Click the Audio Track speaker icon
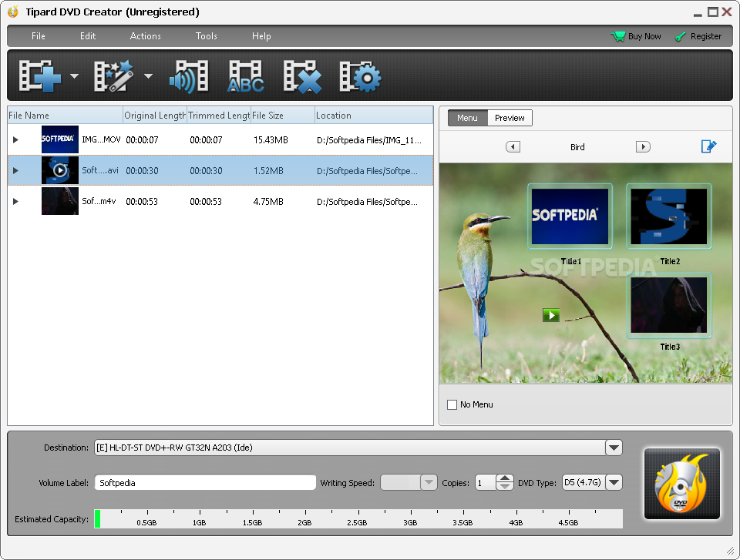Viewport: 740px width, 560px height. click(x=189, y=76)
